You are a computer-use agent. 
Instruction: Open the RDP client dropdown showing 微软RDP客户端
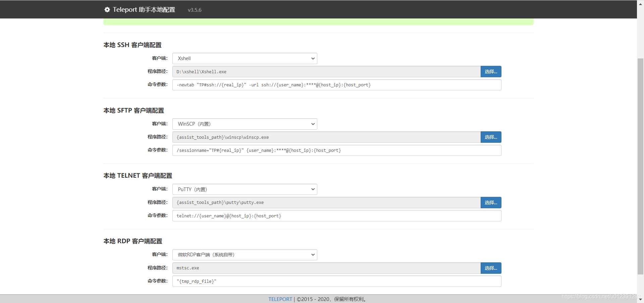[245, 255]
